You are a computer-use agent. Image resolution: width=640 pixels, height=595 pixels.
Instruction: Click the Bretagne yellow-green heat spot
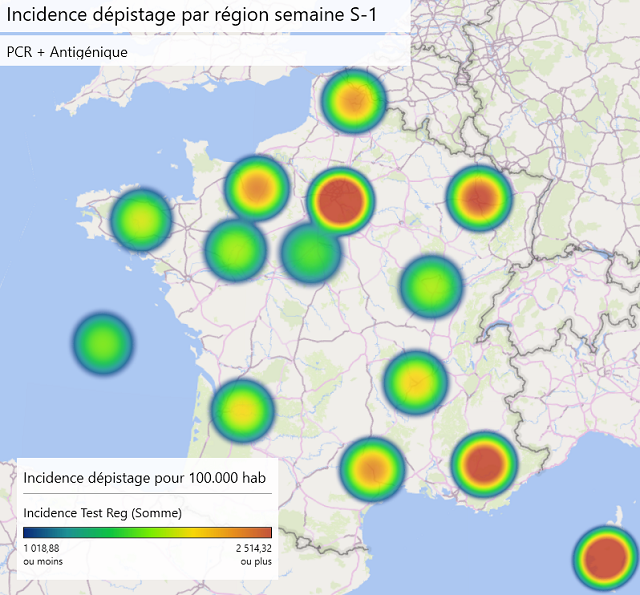pyautogui.click(x=141, y=220)
